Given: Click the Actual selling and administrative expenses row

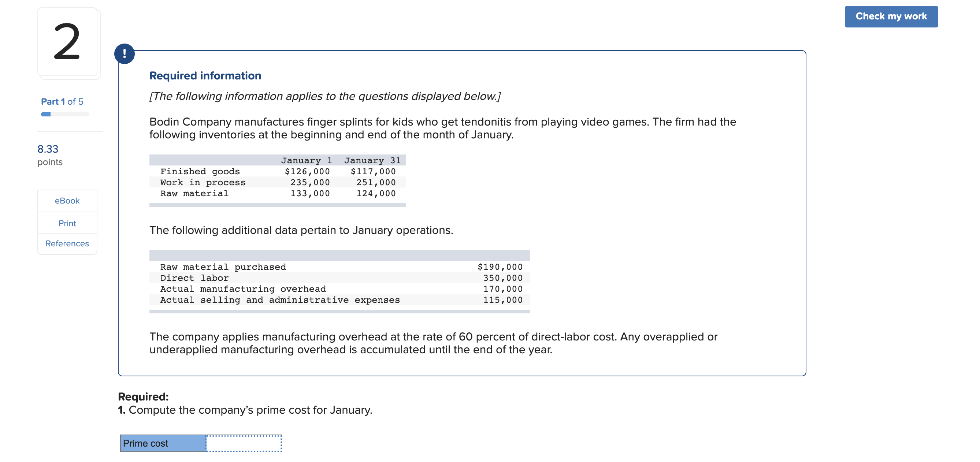Looking at the screenshot, I should point(339,299).
